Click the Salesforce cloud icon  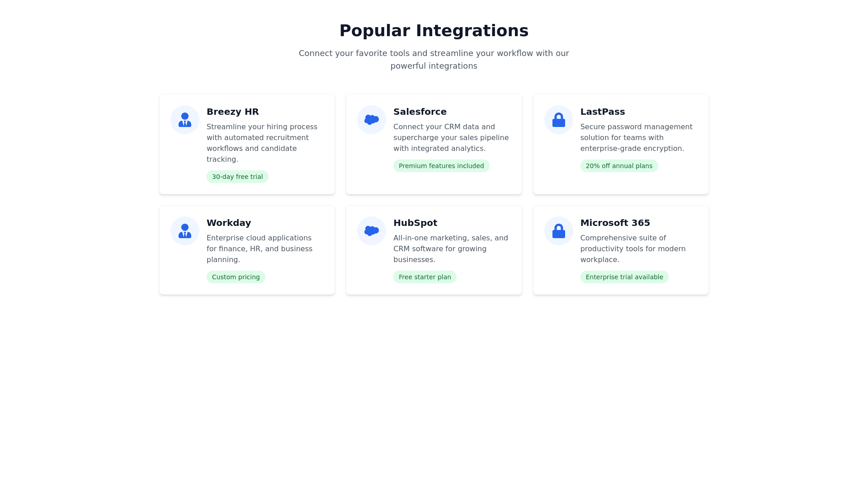pyautogui.click(x=371, y=120)
